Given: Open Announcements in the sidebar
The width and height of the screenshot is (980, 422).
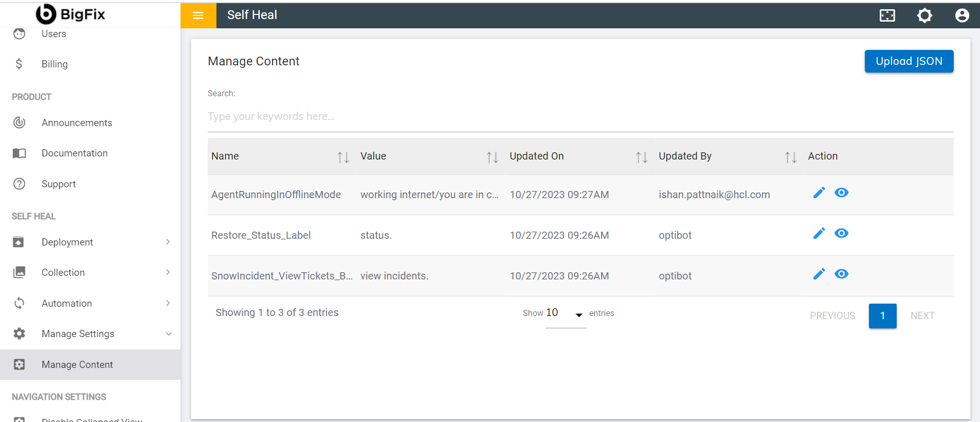Looking at the screenshot, I should 77,122.
